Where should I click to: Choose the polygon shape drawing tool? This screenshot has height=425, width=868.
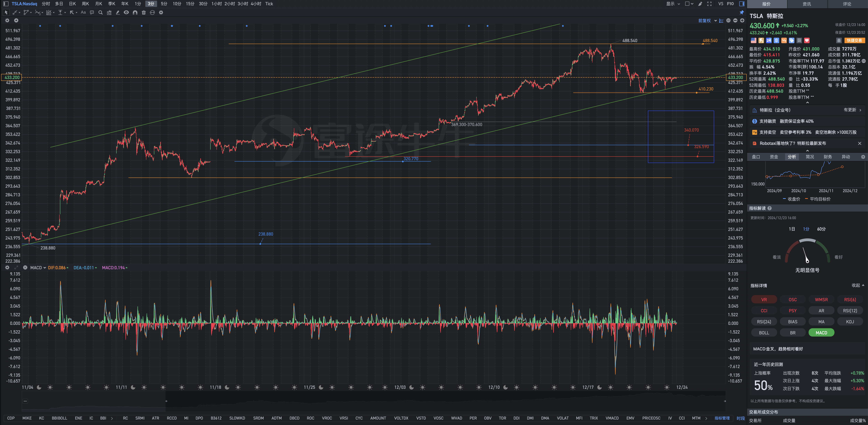pyautogui.click(x=26, y=12)
